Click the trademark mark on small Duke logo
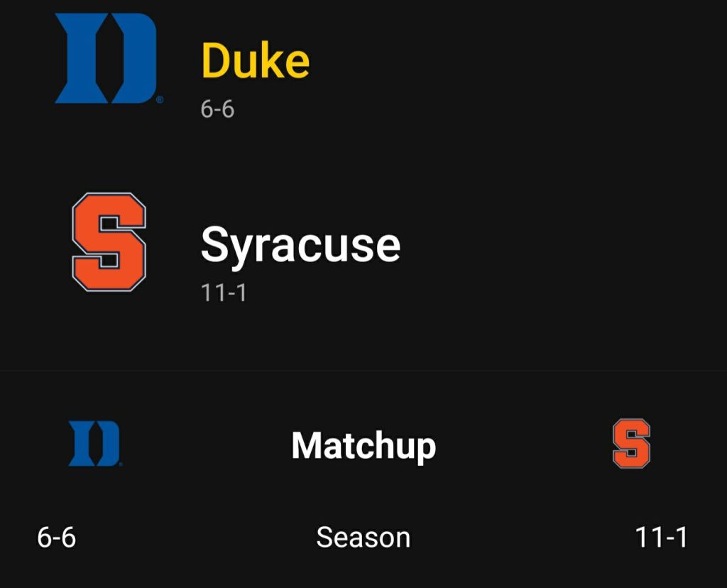 121,464
